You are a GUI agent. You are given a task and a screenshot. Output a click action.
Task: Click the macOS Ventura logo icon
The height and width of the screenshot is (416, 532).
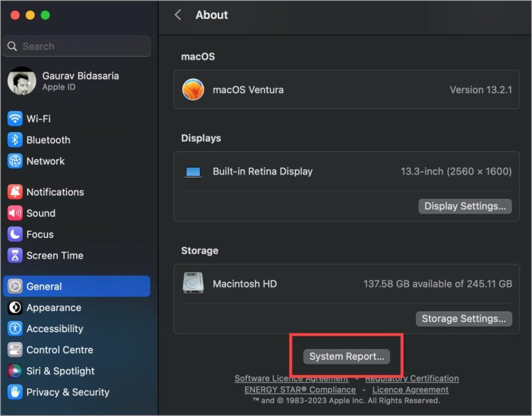[x=193, y=89]
